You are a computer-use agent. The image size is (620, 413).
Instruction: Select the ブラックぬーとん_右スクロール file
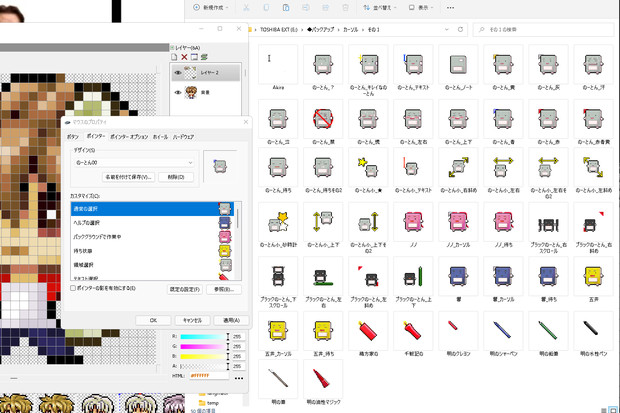click(548, 228)
